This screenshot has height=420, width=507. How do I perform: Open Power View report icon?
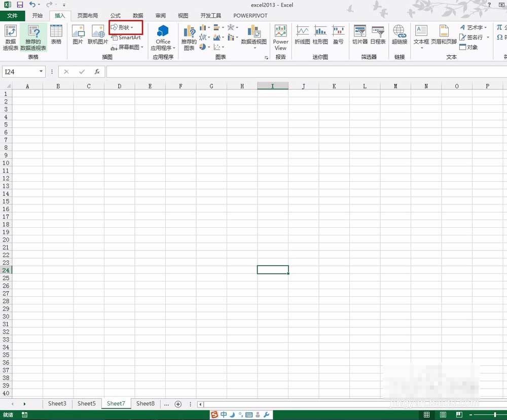[280, 37]
